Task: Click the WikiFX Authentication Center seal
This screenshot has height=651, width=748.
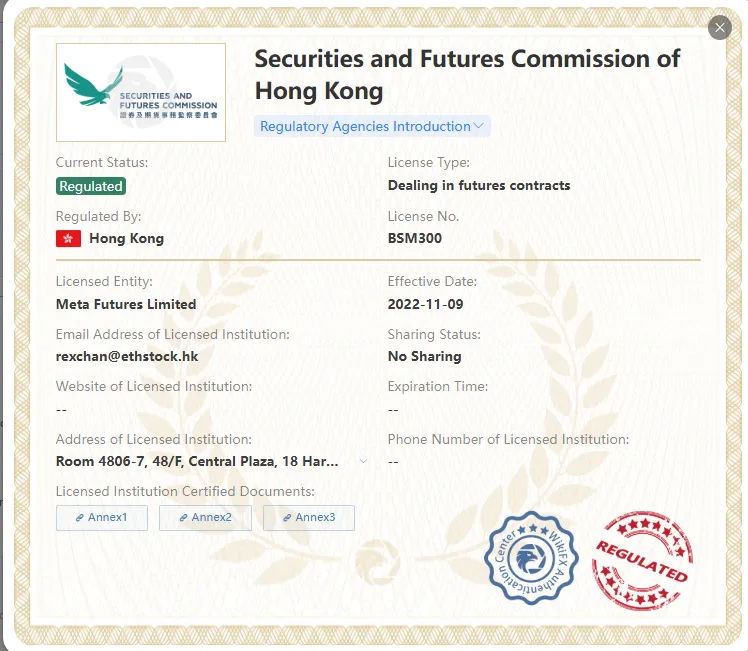Action: (x=531, y=558)
